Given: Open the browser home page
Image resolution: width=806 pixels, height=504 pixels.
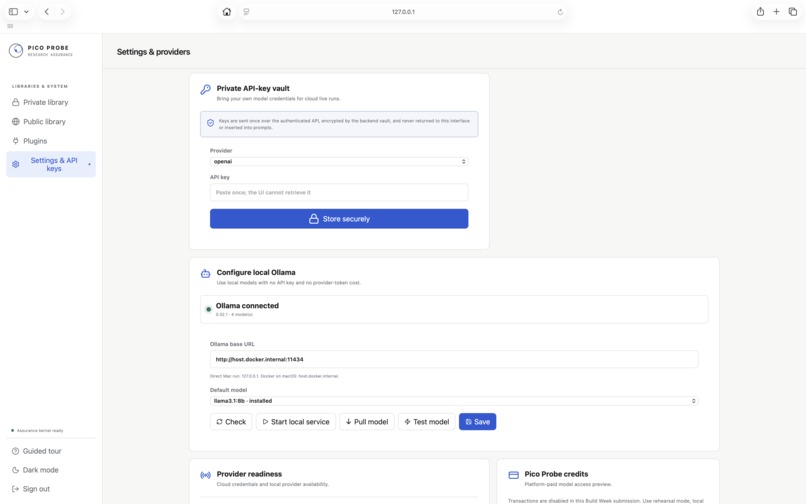Looking at the screenshot, I should [227, 12].
